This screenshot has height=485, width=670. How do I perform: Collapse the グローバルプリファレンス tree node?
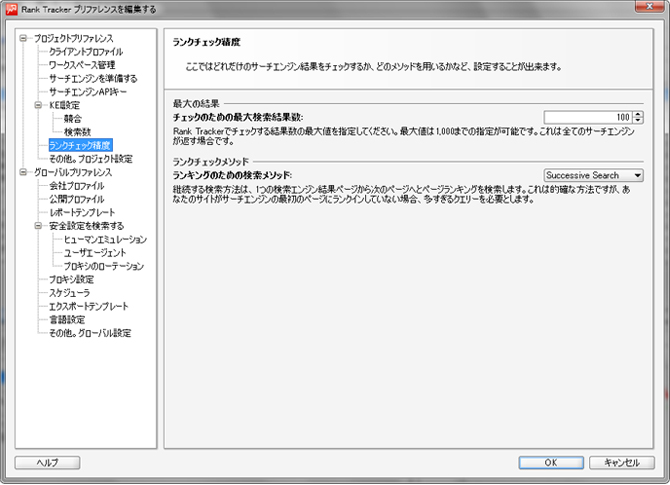click(24, 172)
